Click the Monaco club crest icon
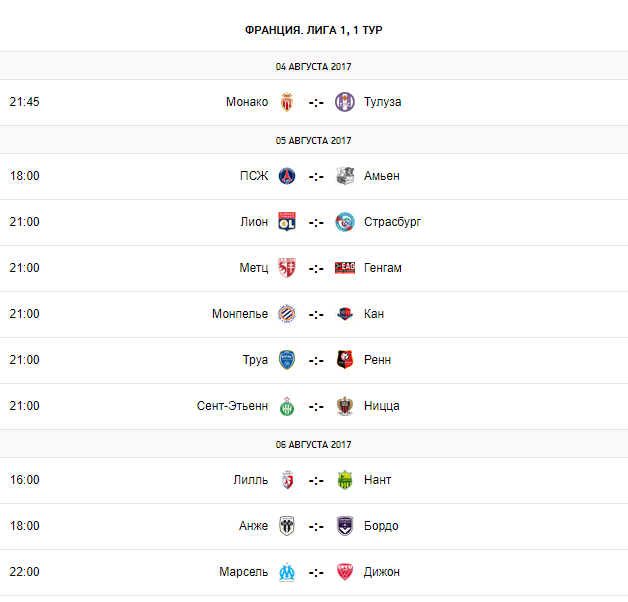Screen dimensions: 628x602 coord(287,102)
